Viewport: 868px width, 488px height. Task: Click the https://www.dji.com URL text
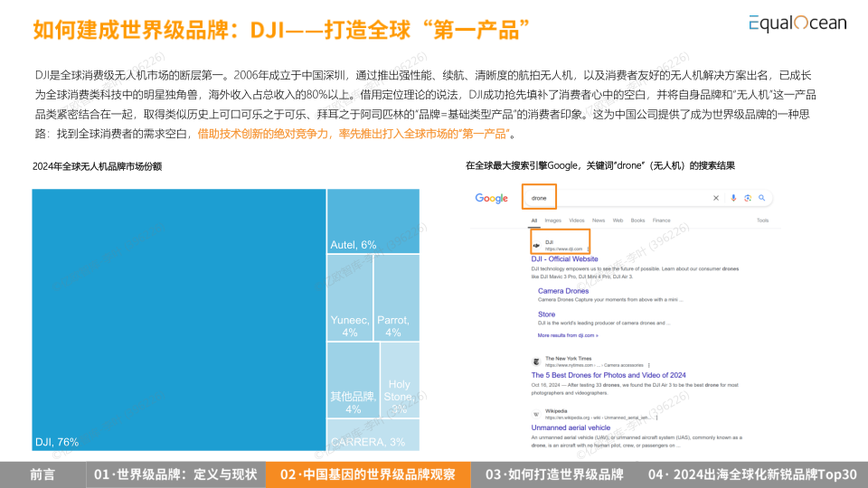pyautogui.click(x=563, y=249)
